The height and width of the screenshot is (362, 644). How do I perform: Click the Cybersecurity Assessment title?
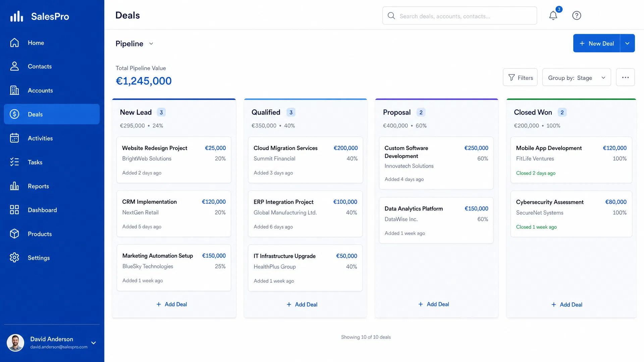[x=550, y=202]
